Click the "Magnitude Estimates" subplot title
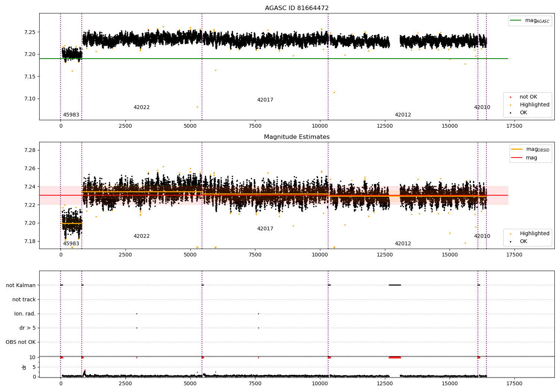The height and width of the screenshot is (392, 560). [x=297, y=137]
